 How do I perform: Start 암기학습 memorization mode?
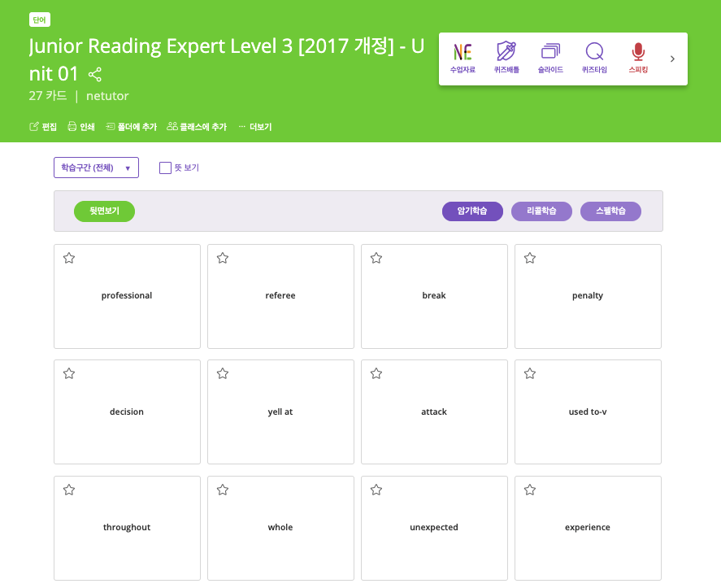click(472, 211)
